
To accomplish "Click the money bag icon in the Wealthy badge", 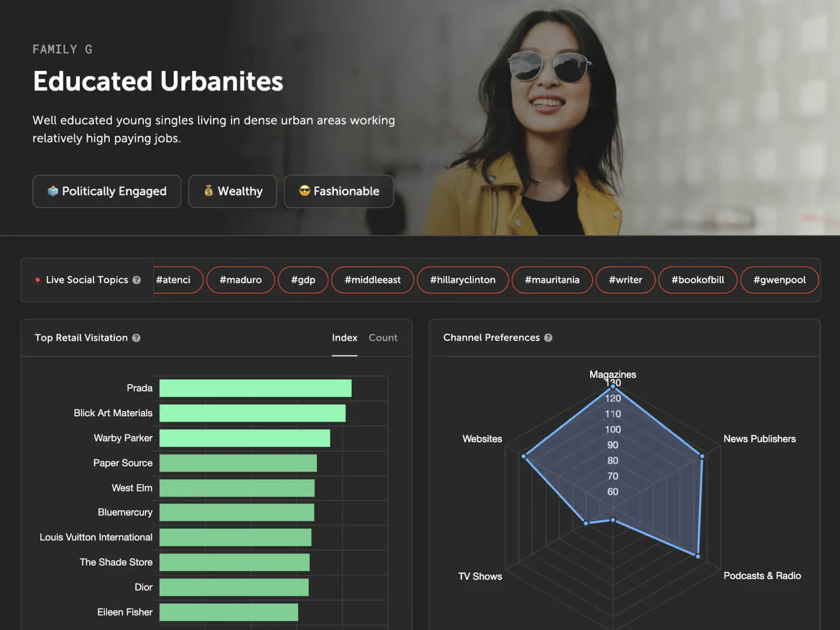I will [208, 191].
